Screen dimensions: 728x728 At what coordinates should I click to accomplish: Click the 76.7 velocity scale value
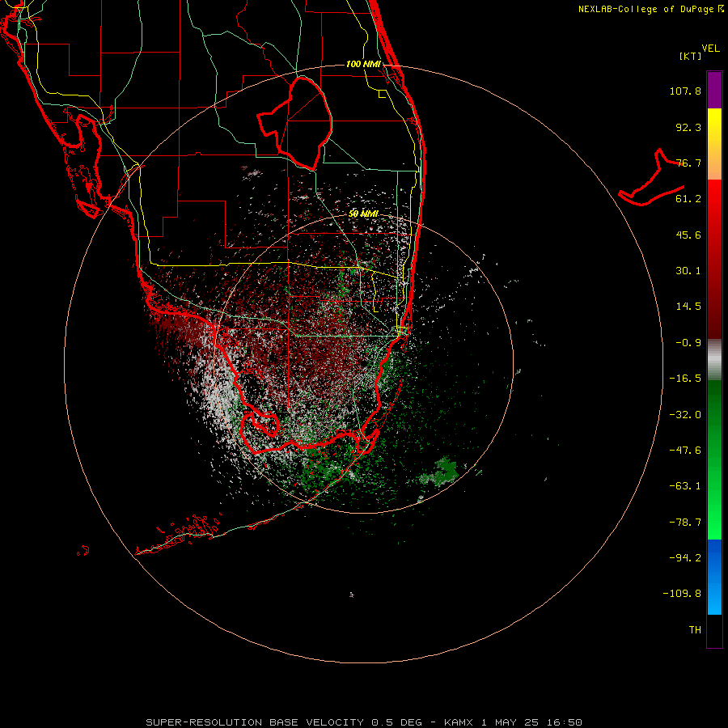click(x=688, y=163)
